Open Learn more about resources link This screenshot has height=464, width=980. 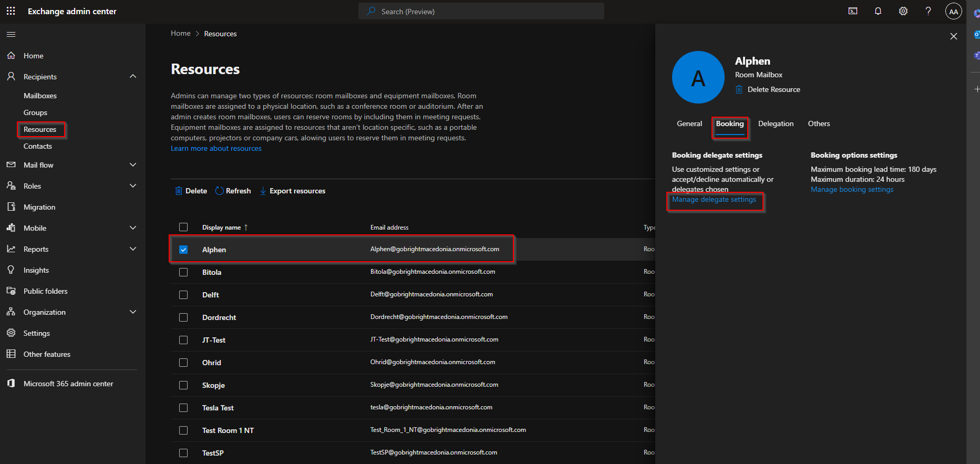216,148
